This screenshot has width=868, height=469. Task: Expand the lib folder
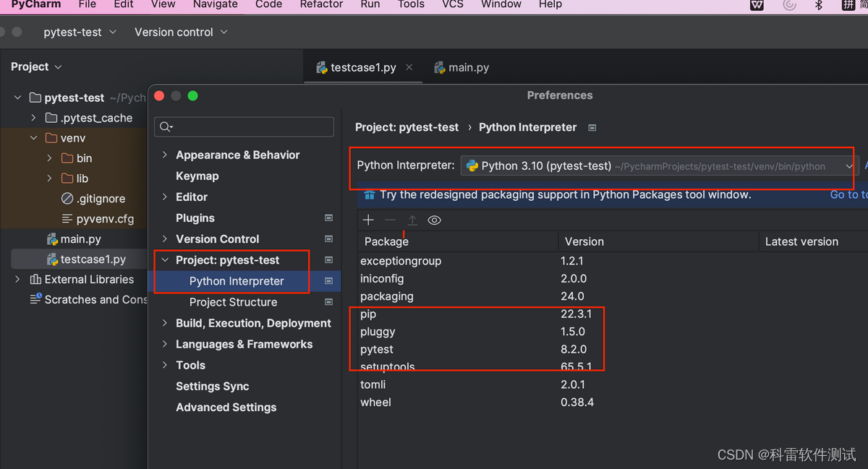pos(49,178)
